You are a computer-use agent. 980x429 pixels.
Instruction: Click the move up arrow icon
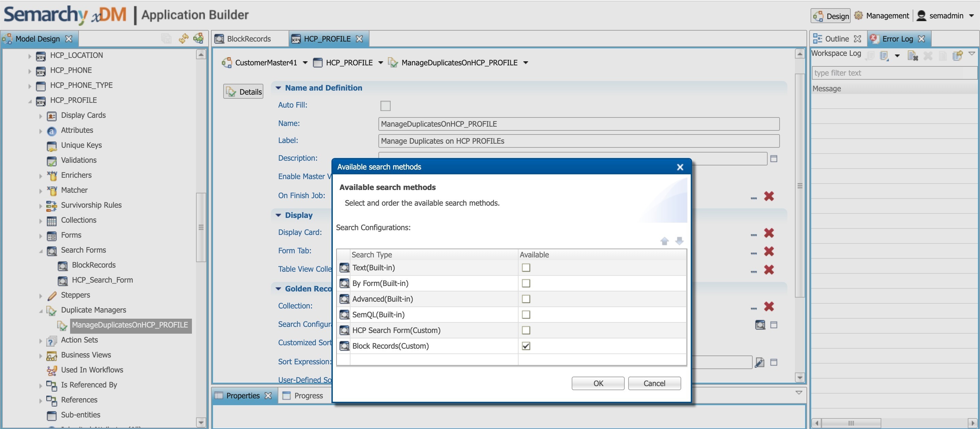pyautogui.click(x=664, y=241)
